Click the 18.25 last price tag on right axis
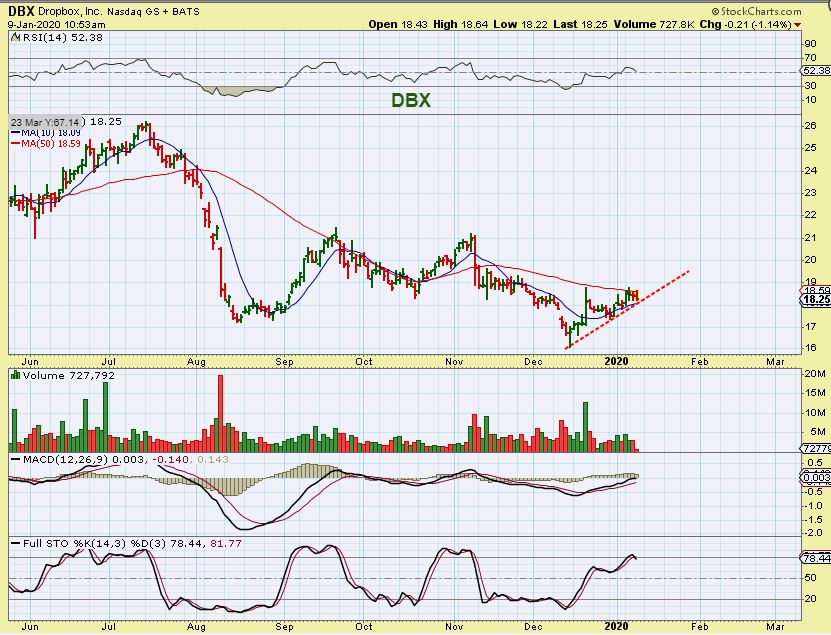This screenshot has height=635, width=831. click(x=816, y=299)
